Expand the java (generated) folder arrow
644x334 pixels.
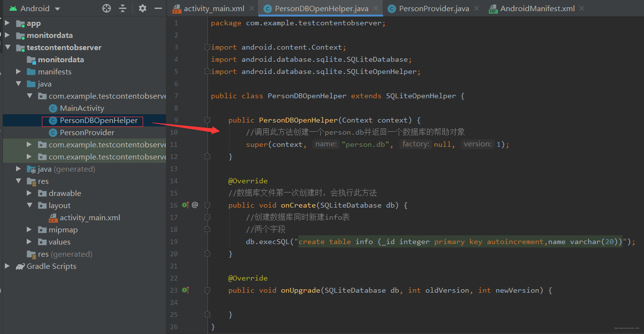click(x=18, y=169)
